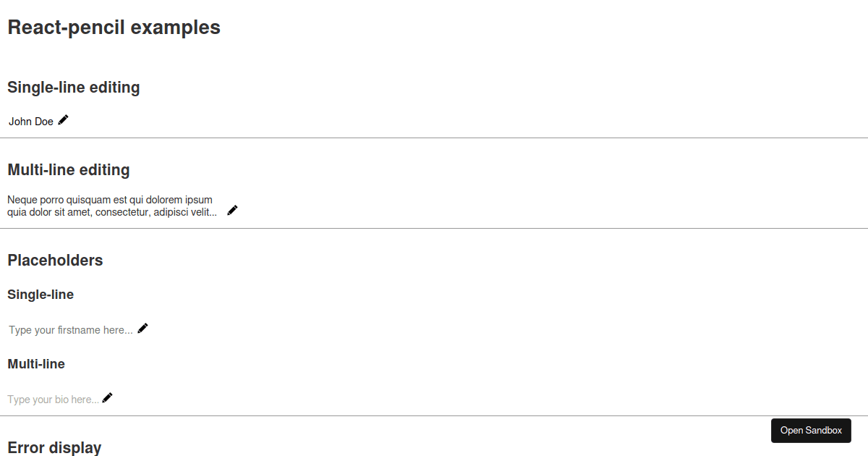This screenshot has height=456, width=868.
Task: Click the Multi-line editing heading
Action: point(69,170)
